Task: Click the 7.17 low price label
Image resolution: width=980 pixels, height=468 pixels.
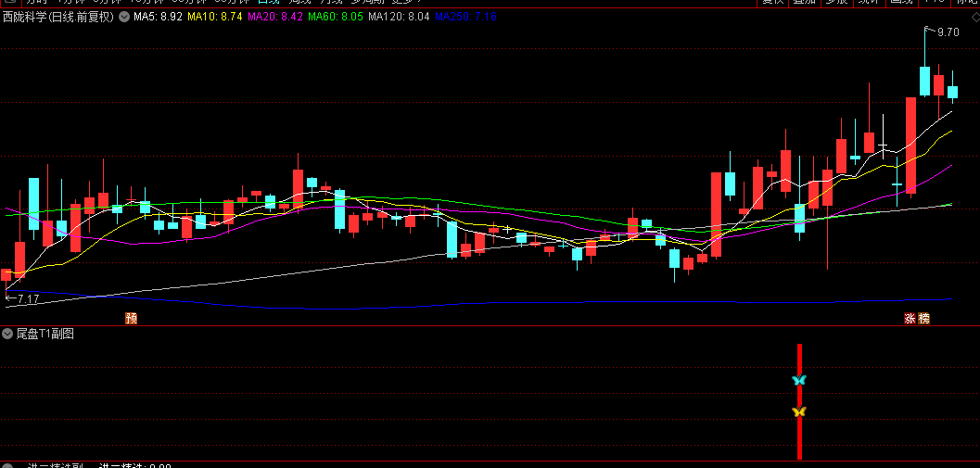Action: pyautogui.click(x=28, y=299)
